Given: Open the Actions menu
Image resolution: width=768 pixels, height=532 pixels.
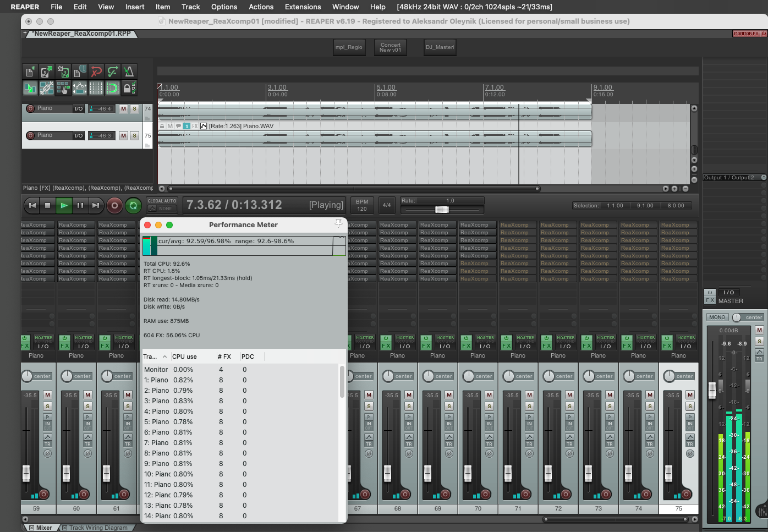Looking at the screenshot, I should tap(261, 7).
